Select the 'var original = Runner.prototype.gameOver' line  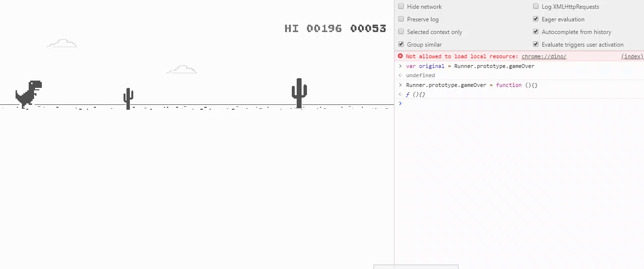tap(470, 66)
